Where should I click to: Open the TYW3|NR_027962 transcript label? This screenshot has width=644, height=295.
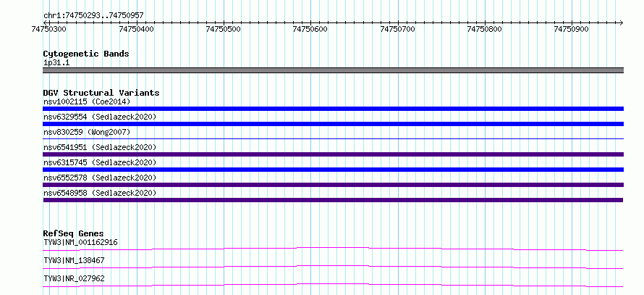(x=74, y=278)
